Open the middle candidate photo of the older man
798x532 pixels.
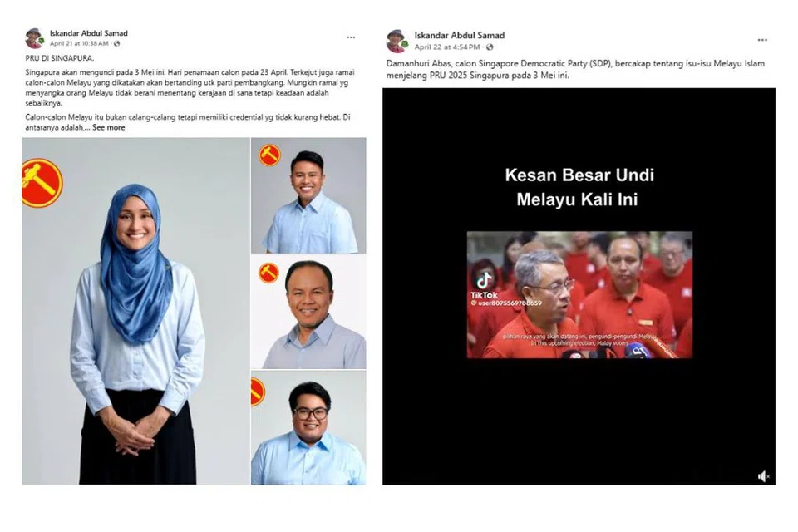pos(308,312)
